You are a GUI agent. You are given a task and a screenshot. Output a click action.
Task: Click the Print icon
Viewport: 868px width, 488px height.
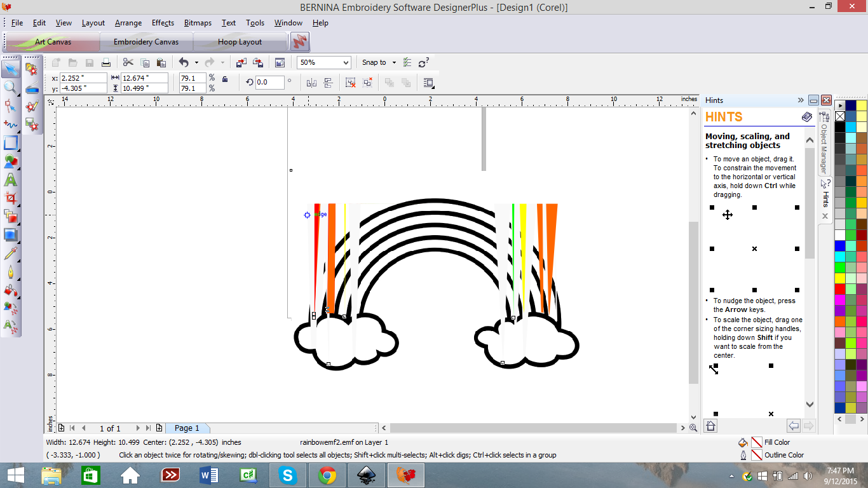106,62
